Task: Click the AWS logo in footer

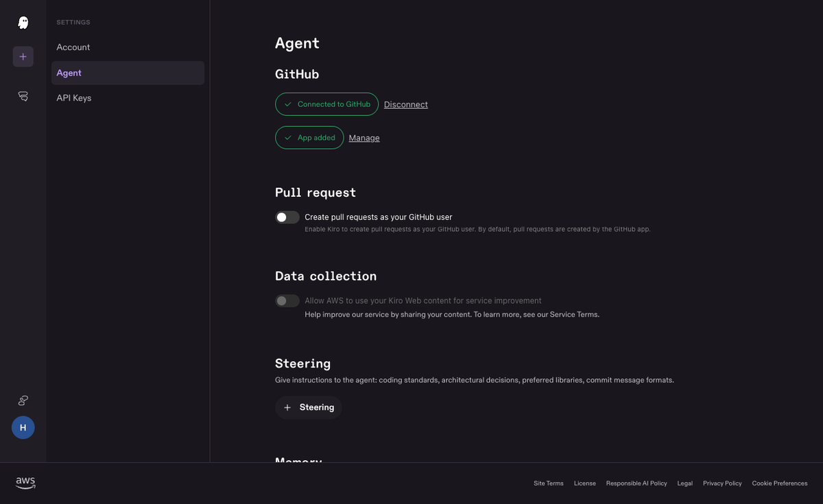Action: [x=25, y=483]
